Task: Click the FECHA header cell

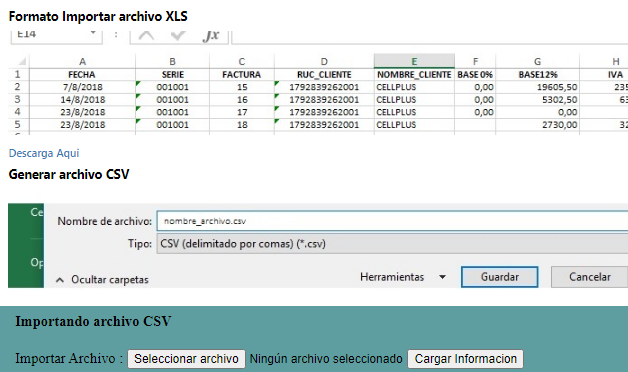Action: 82,74
